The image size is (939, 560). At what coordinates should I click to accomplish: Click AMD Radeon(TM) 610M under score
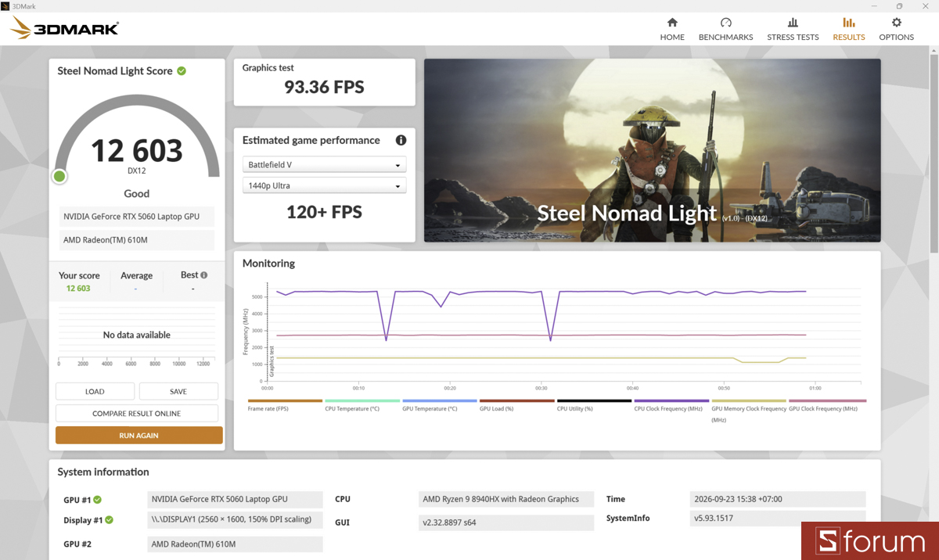tap(137, 239)
